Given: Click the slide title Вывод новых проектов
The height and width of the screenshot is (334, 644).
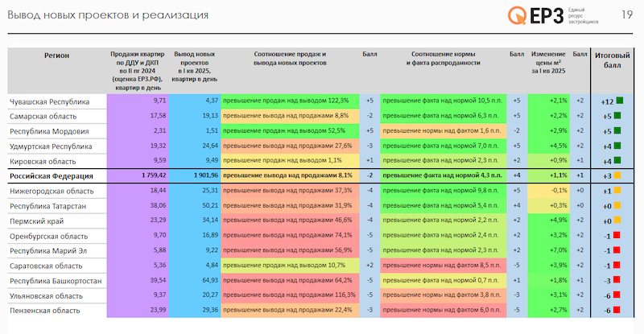Looking at the screenshot, I should point(108,15).
